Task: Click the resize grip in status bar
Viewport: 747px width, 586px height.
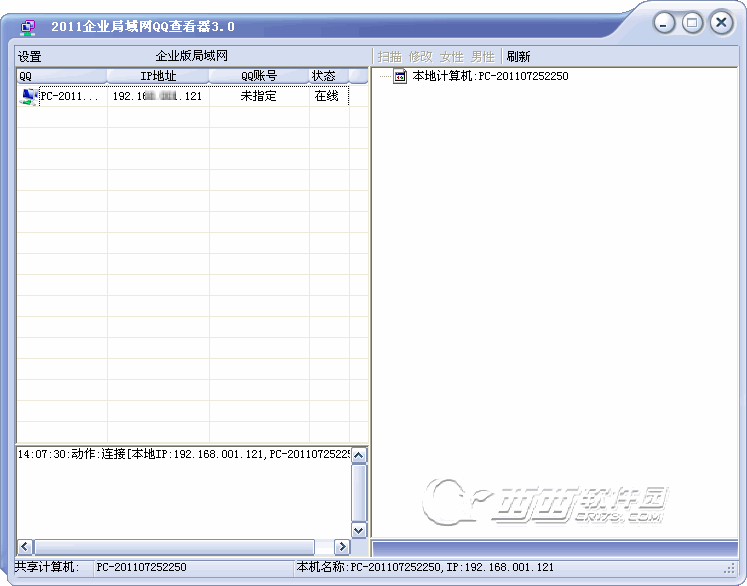Action: coord(730,568)
